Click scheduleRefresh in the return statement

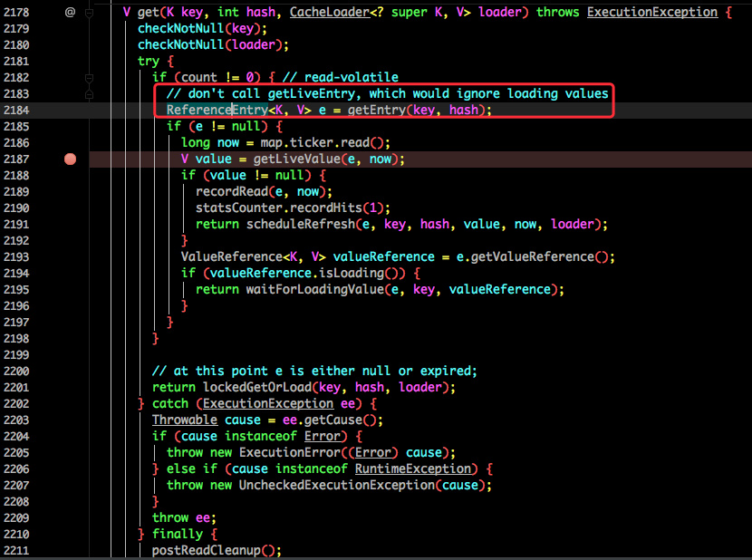[301, 224]
